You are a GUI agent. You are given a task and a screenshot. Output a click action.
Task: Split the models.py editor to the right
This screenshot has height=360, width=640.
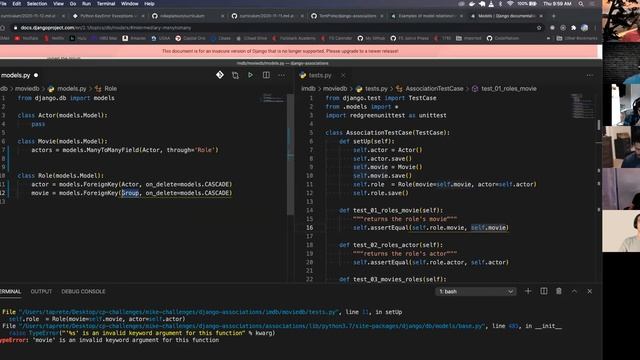coord(266,75)
